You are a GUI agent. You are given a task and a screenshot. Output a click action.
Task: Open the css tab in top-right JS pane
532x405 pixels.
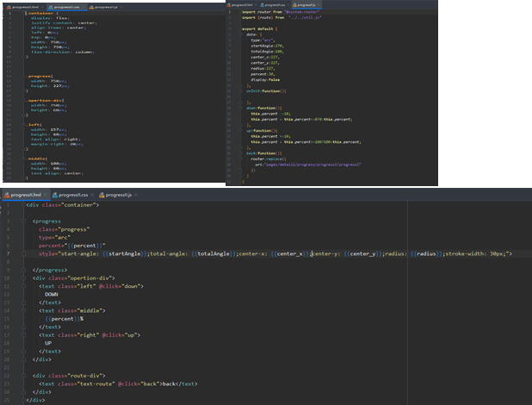(275, 5)
